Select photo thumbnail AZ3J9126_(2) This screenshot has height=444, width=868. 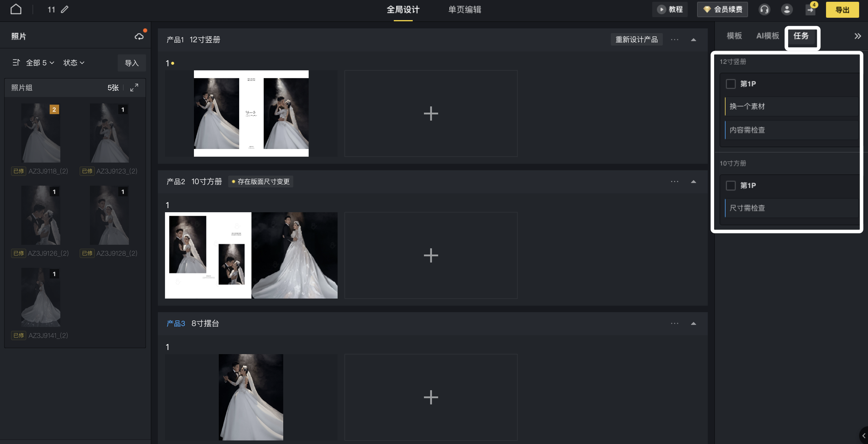tap(41, 215)
